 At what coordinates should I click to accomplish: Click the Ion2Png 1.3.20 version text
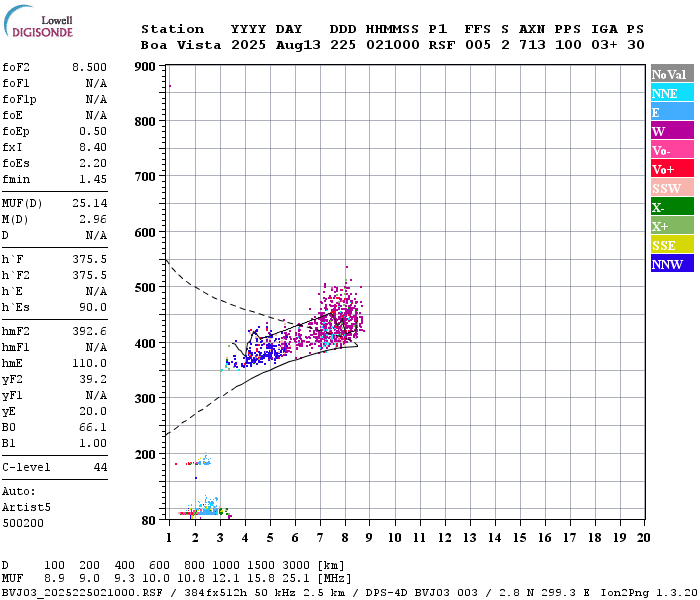click(x=648, y=593)
